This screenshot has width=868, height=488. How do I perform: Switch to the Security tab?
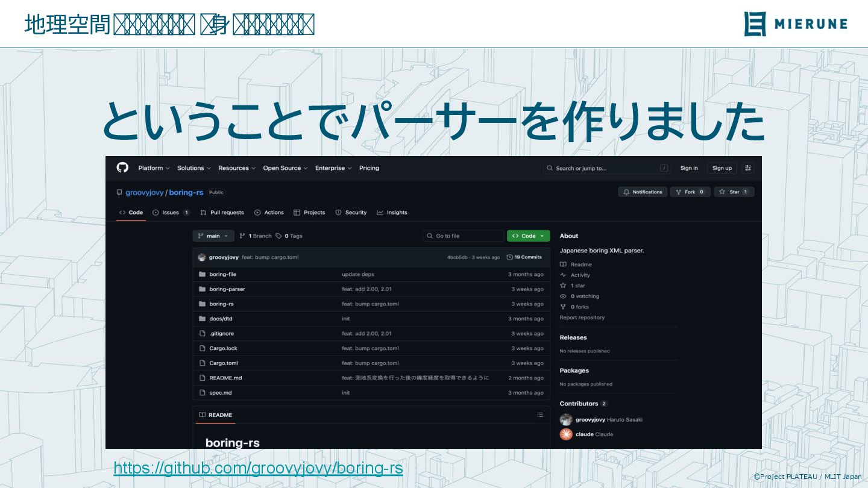coord(351,213)
